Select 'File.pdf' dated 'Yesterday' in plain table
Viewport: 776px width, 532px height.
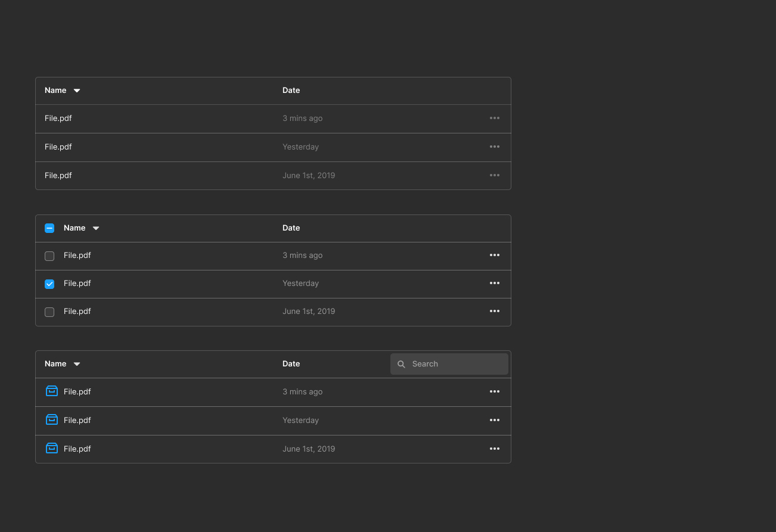58,147
